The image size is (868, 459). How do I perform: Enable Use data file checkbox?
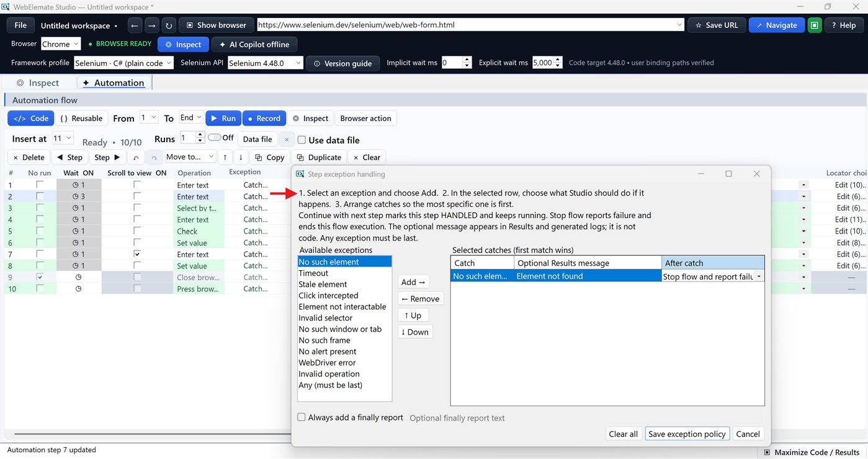pyautogui.click(x=302, y=140)
